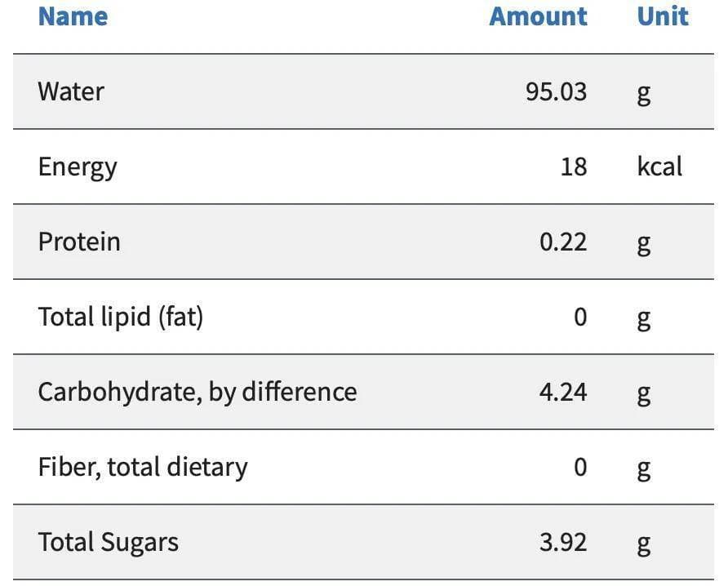Sort table by Amount column header
This screenshot has height=586, width=728.
click(x=538, y=16)
